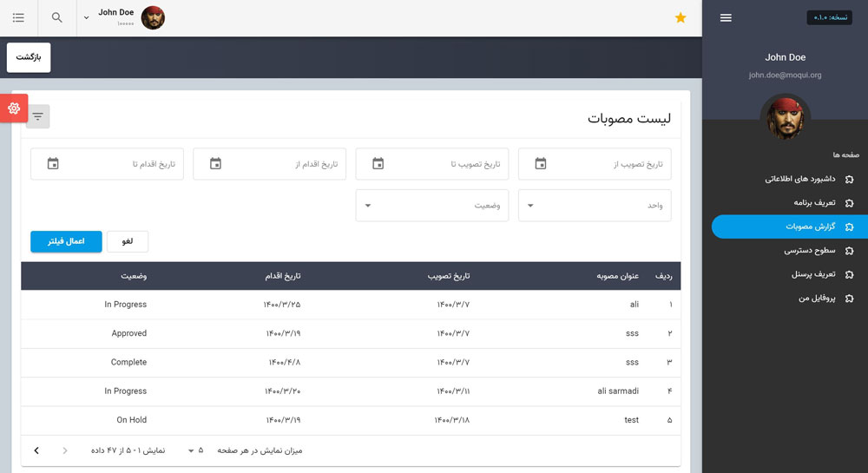Click the لغو cancel button
This screenshot has width=868, height=473.
click(x=128, y=241)
